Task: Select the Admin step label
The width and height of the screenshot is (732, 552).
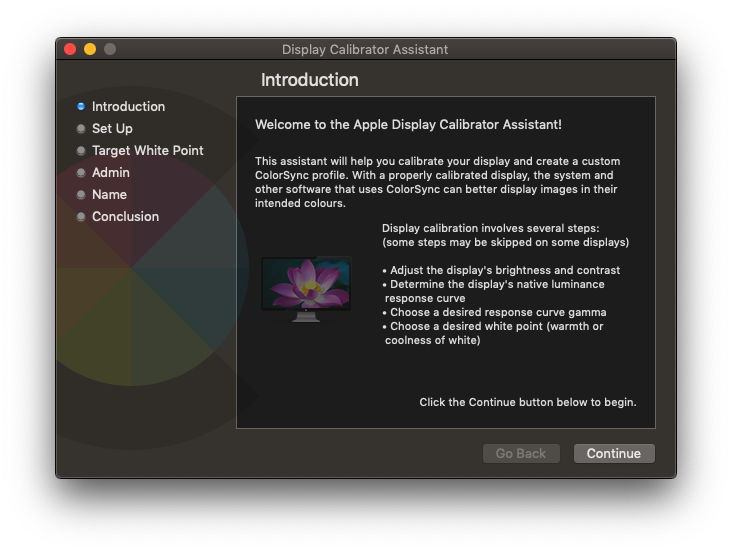Action: (111, 172)
